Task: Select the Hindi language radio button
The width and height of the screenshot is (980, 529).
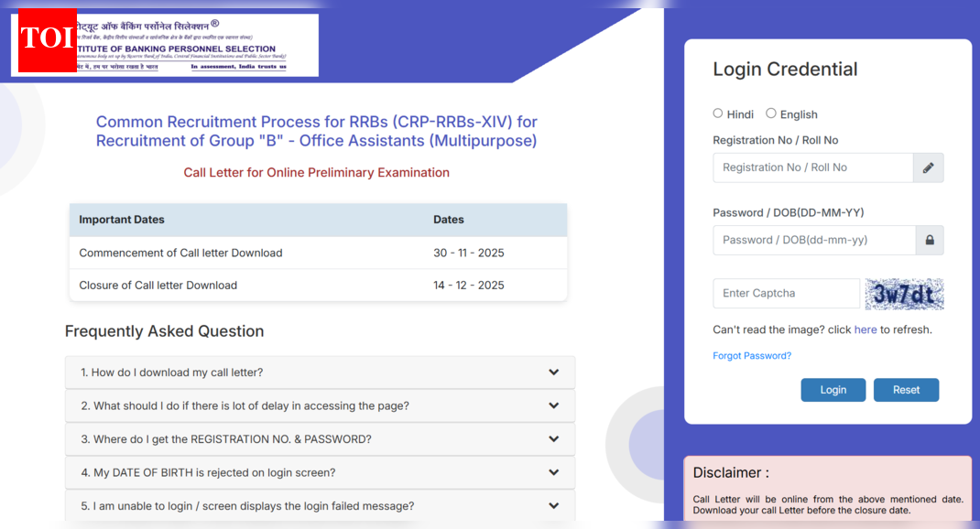Action: (718, 113)
